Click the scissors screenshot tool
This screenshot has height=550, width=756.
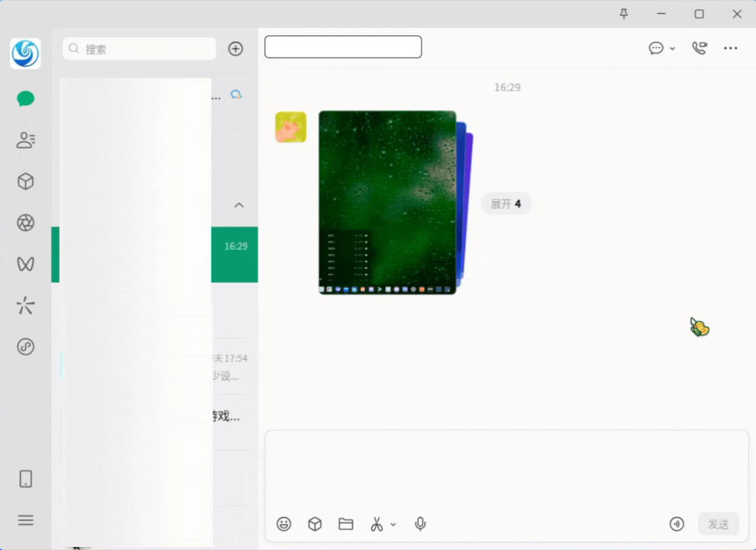pyautogui.click(x=376, y=524)
